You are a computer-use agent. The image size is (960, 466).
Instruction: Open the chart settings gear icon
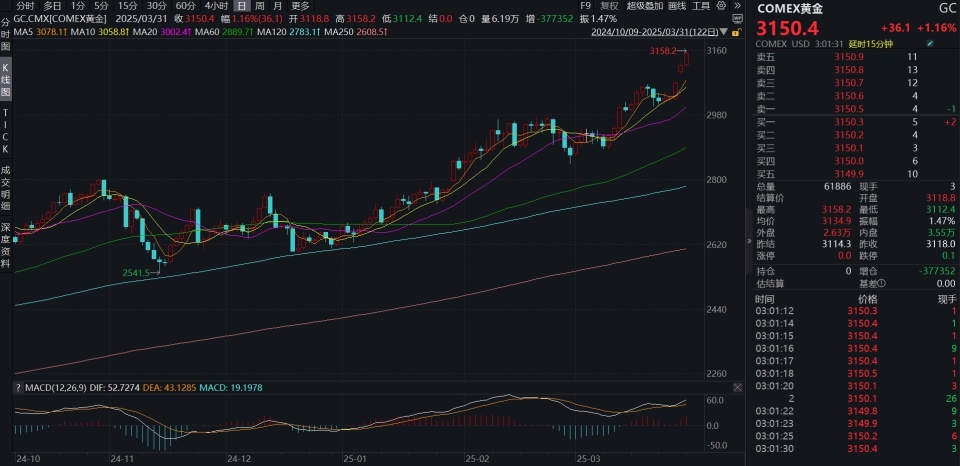721,6
